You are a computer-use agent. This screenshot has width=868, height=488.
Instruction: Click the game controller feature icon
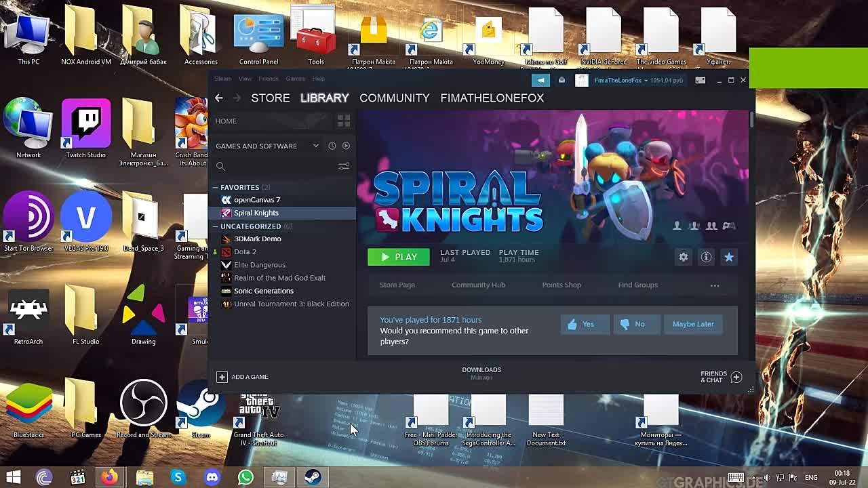coord(729,226)
